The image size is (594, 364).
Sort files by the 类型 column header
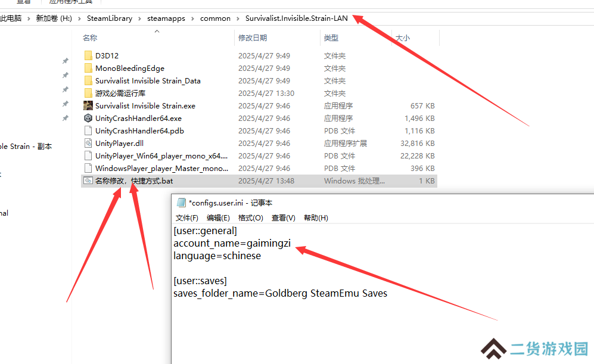(331, 38)
